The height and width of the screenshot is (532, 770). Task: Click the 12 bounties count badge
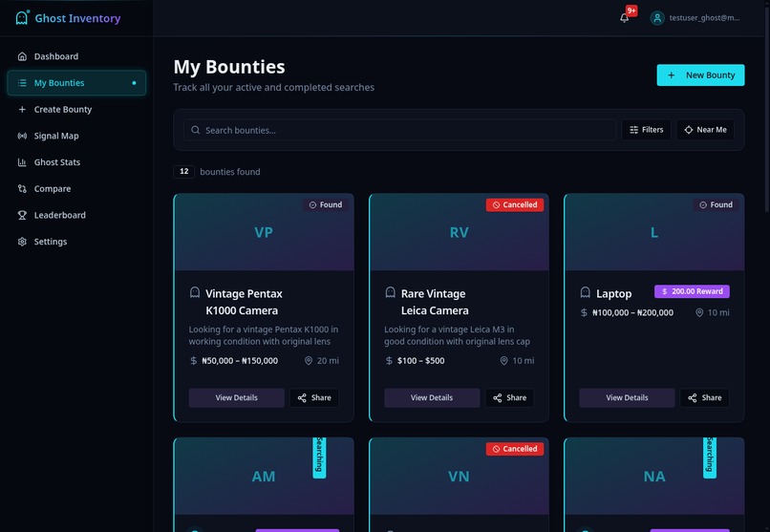(x=184, y=171)
